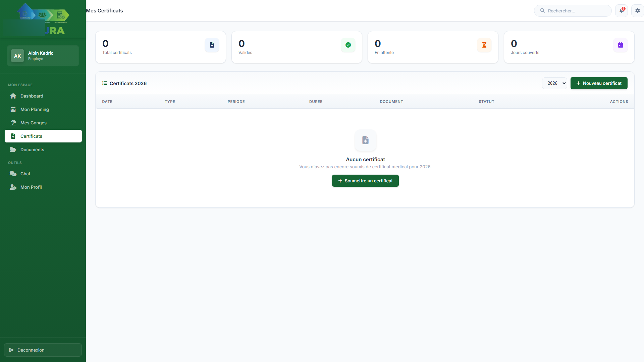Click the Jours couverts calendar icon

coord(621,45)
